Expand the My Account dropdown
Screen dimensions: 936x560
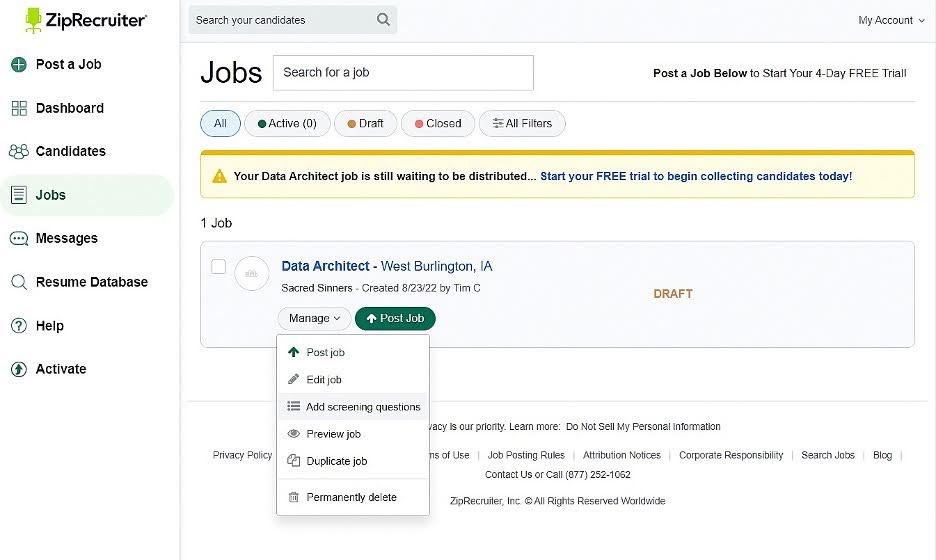[891, 20]
